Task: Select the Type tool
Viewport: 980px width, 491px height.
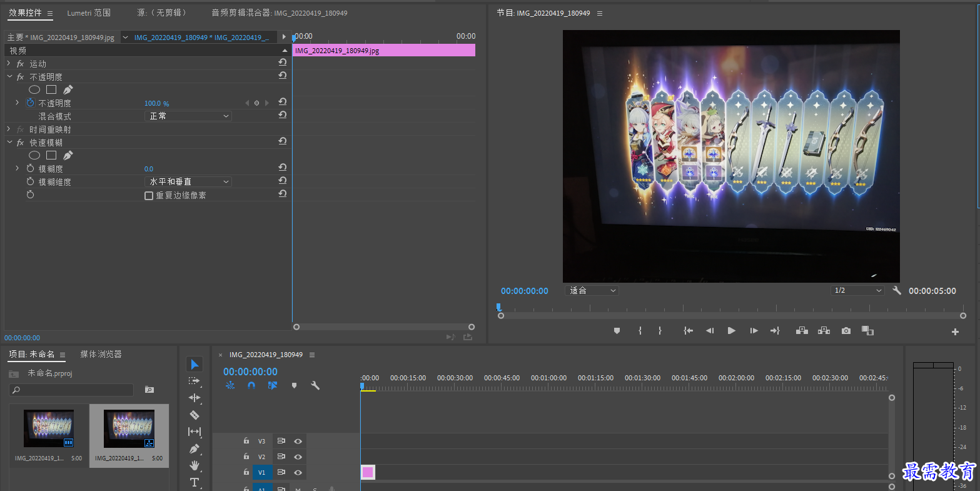Action: [194, 482]
